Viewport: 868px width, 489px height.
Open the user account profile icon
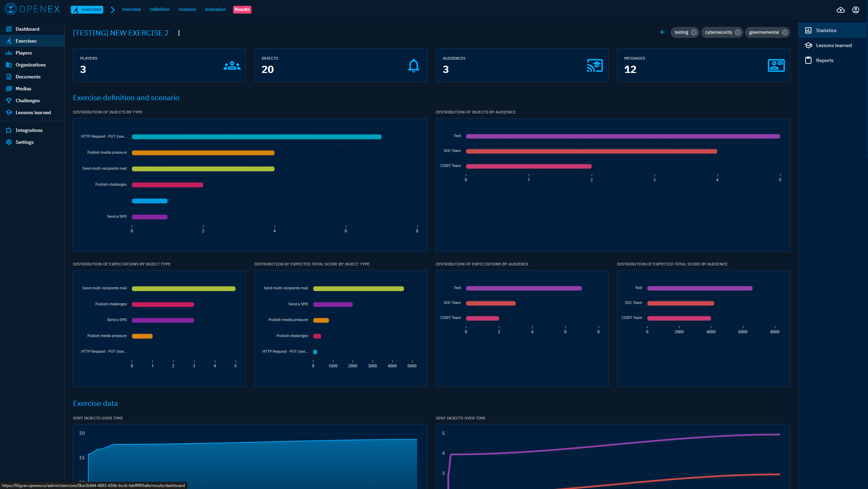[x=855, y=10]
